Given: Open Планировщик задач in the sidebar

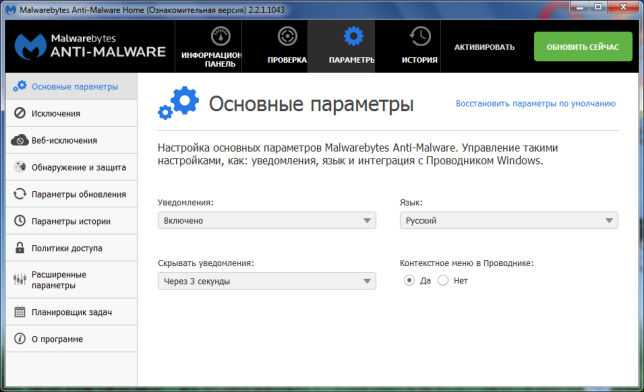Looking at the screenshot, I should 72,312.
